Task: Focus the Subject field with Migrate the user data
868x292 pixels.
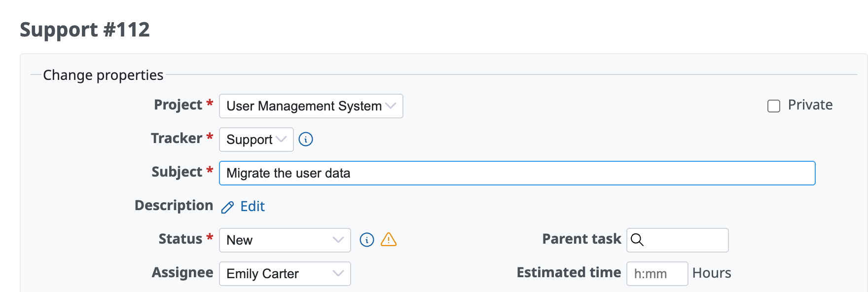Action: [x=517, y=173]
